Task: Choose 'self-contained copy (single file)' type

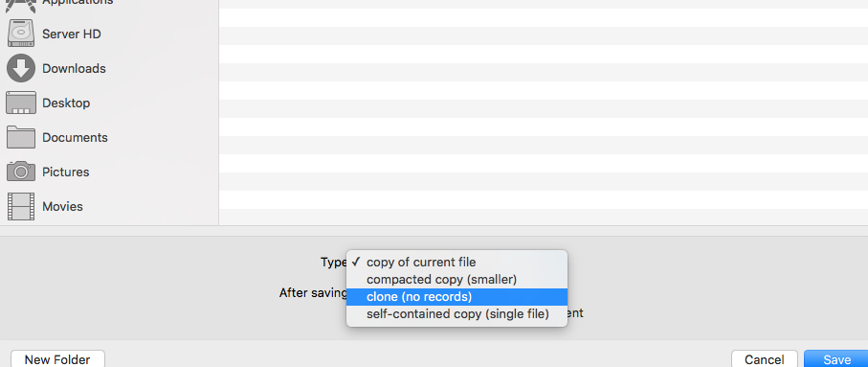Action: click(456, 314)
